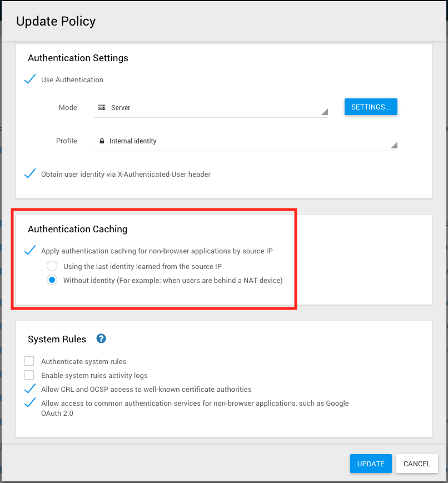The width and height of the screenshot is (448, 483).
Task: Click the Mode dropdown arrow triangle
Action: (325, 112)
